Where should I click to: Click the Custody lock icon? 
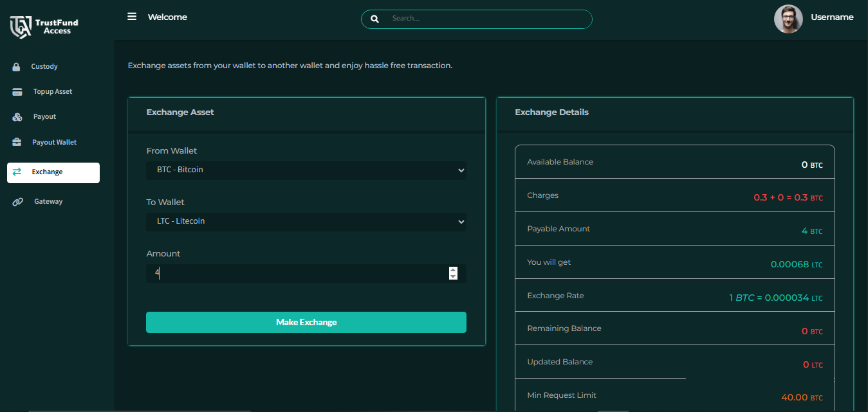16,67
